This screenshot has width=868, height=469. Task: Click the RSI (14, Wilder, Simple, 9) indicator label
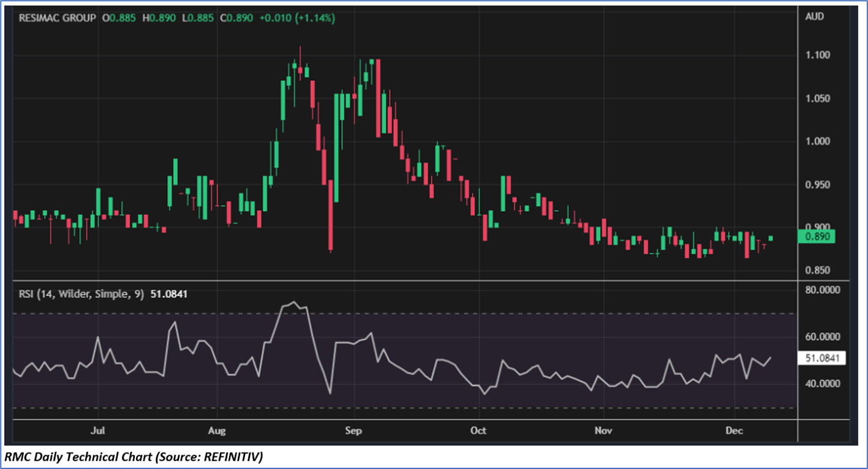pos(81,294)
